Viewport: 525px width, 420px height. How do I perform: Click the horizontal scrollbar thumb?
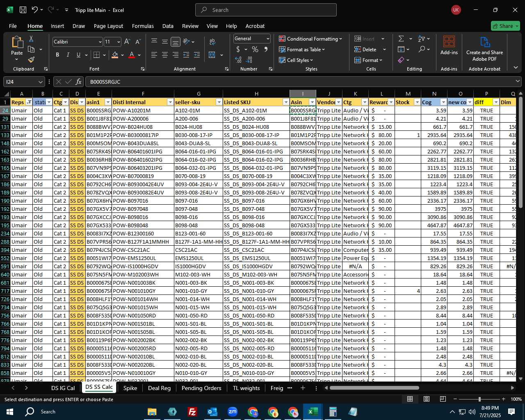click(374, 388)
